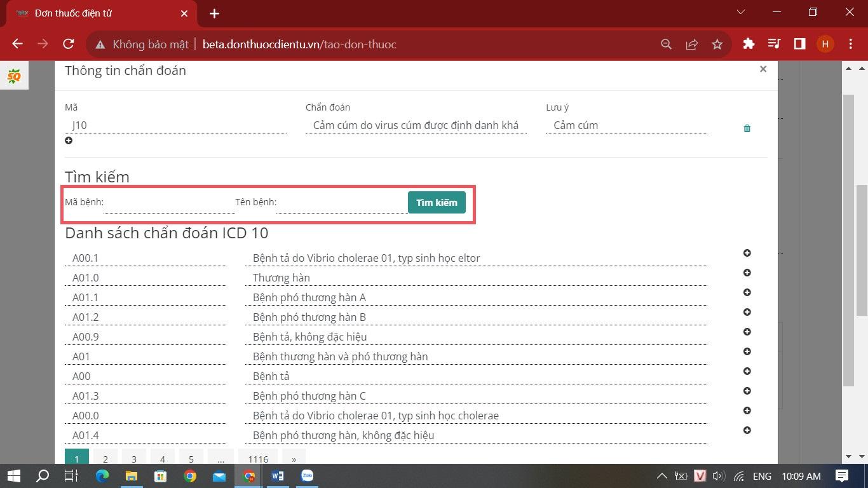868x488 pixels.
Task: Open Zalo from taskbar
Action: point(307,476)
